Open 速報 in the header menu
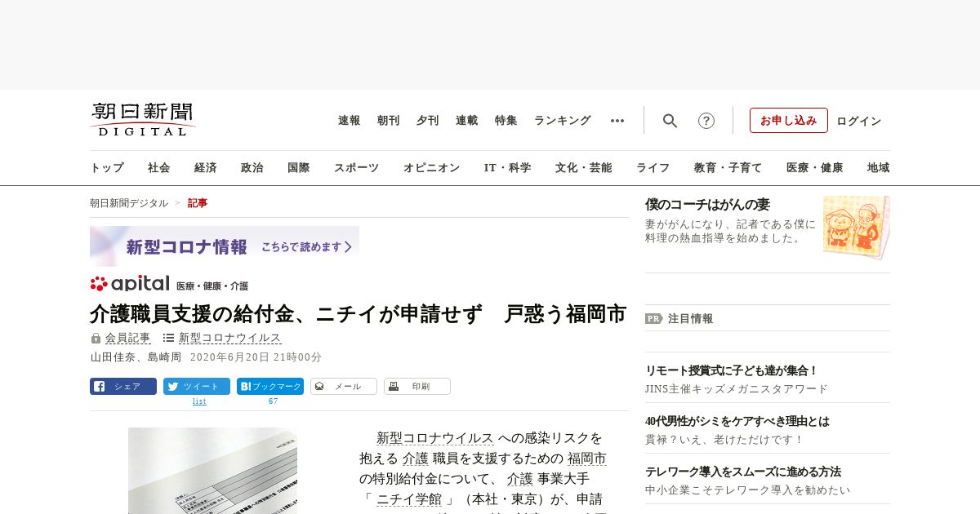The image size is (980, 514). click(350, 121)
